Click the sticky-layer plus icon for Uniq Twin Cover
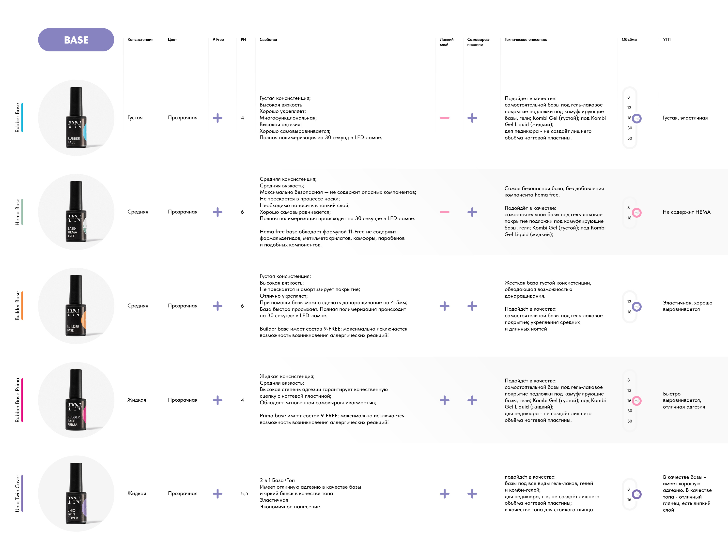The image size is (728, 560). click(x=444, y=494)
